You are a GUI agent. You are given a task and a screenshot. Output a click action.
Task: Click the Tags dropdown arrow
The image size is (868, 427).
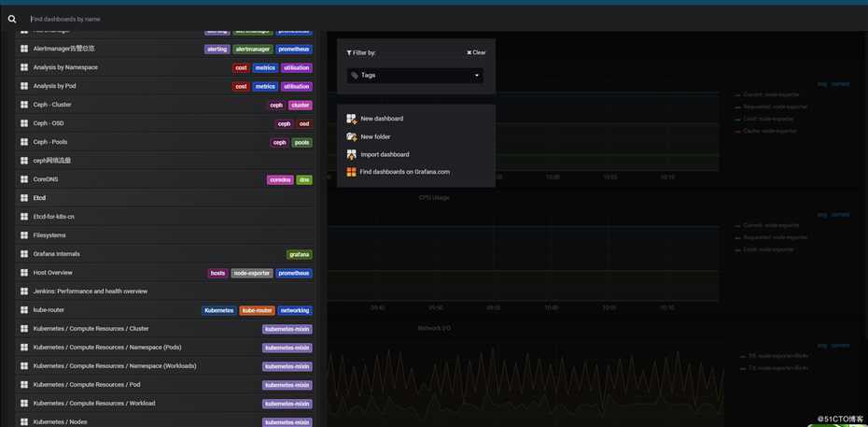click(x=477, y=76)
